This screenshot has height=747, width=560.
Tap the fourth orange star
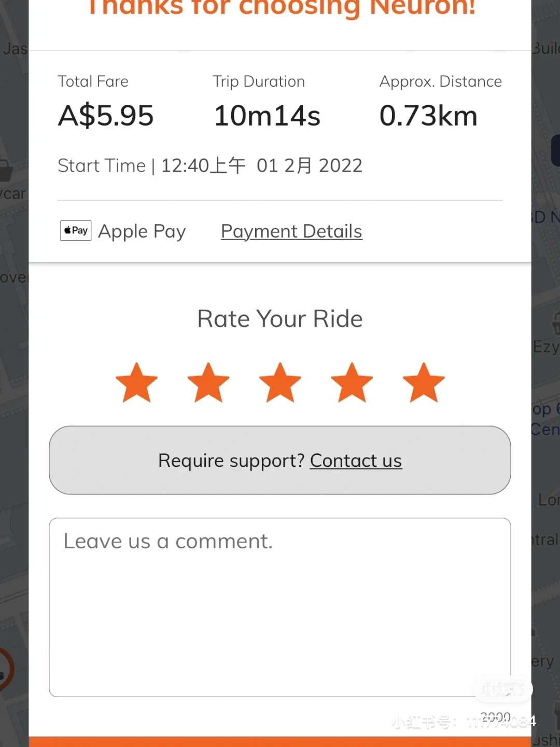pyautogui.click(x=352, y=383)
